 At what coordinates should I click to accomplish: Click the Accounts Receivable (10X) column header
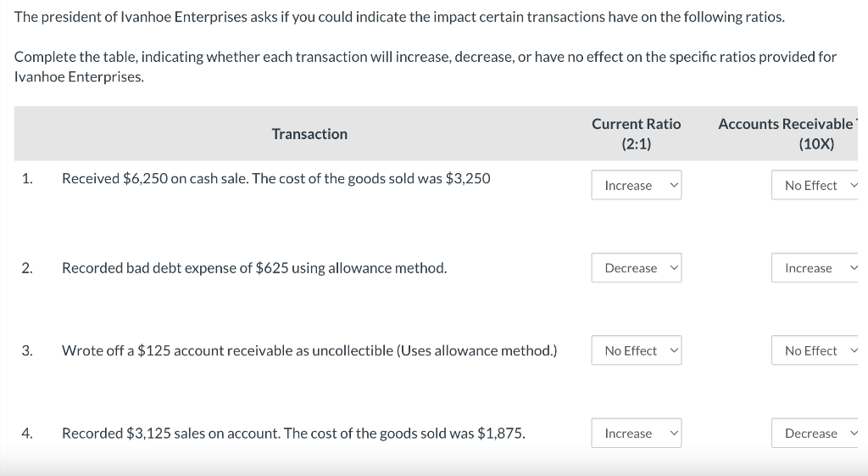pyautogui.click(x=788, y=134)
